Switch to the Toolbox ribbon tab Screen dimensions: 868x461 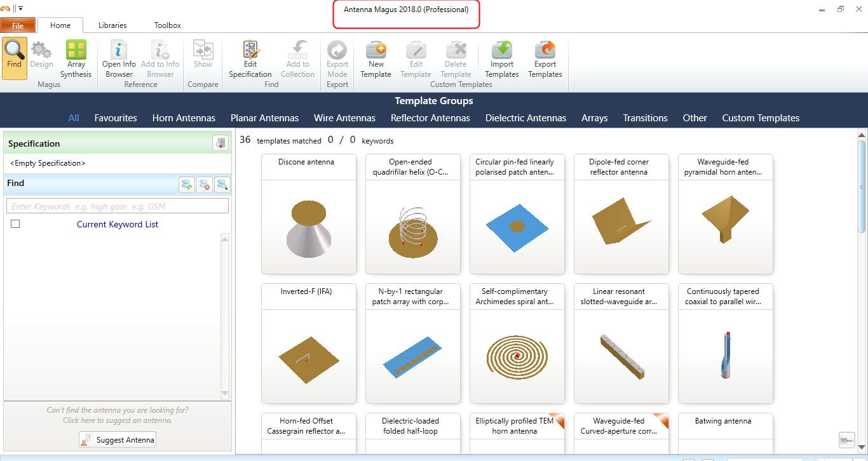168,25
